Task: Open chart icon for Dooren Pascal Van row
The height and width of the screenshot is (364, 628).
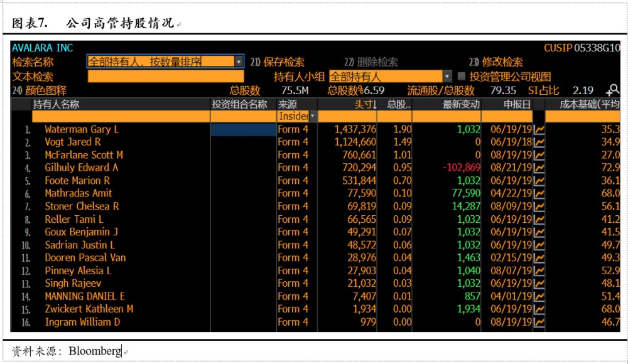Action: 539,258
